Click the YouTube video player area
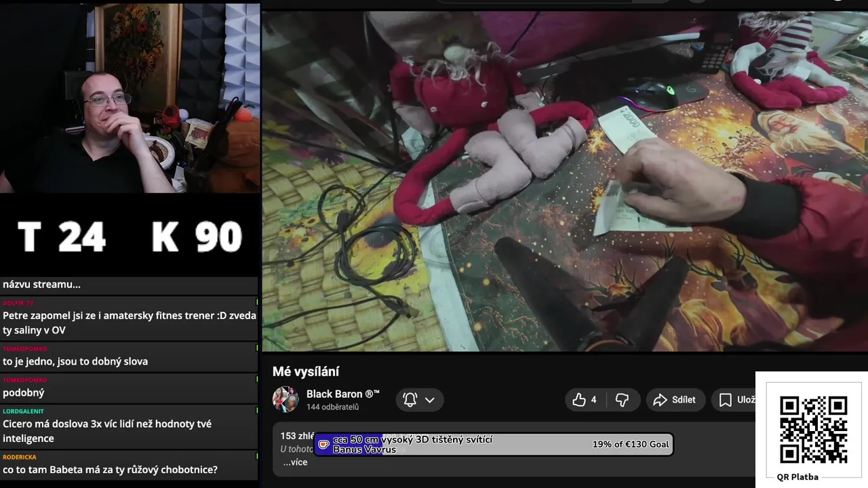 (x=565, y=181)
